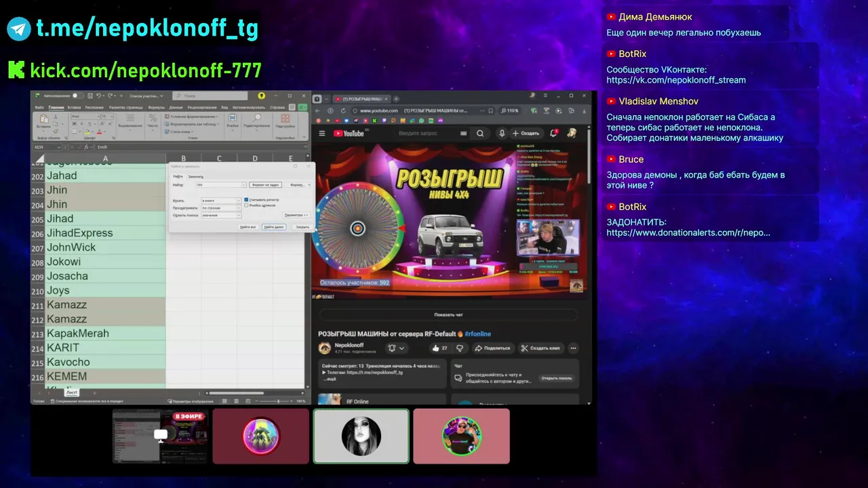
Task: Click the Excel Redo arrow
Action: [110, 96]
